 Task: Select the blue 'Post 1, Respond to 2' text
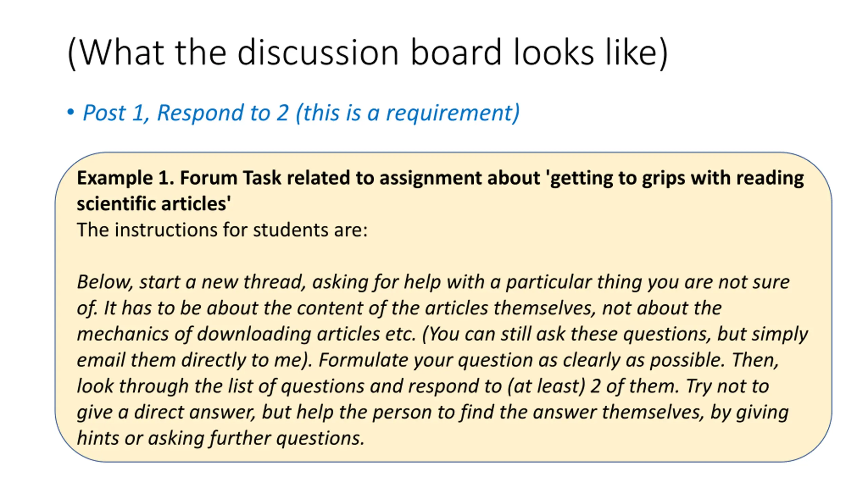(x=186, y=113)
